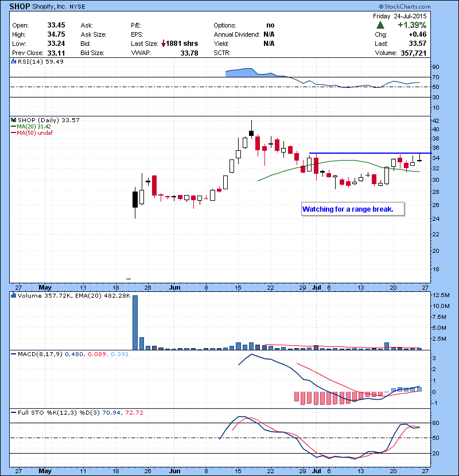This screenshot has width=459, height=476.
Task: Click the Yield label
Action: tap(221, 44)
